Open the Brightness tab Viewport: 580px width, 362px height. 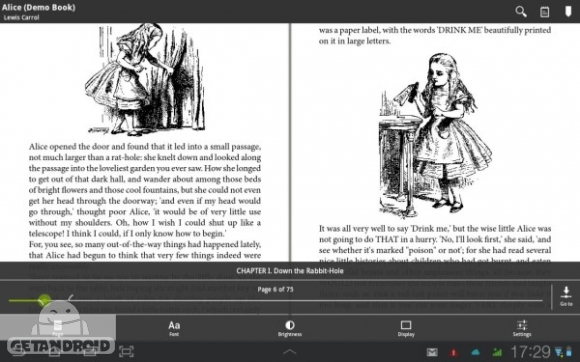(x=290, y=328)
